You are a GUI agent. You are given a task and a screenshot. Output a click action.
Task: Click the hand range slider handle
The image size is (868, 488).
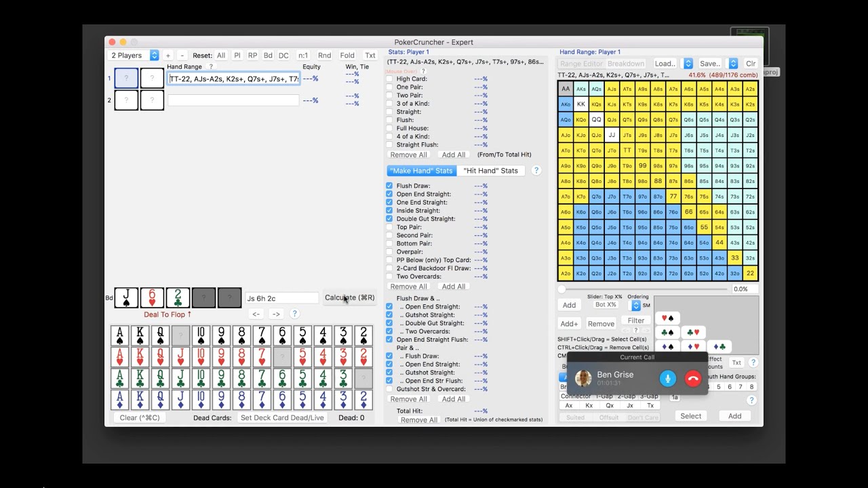pyautogui.click(x=561, y=289)
